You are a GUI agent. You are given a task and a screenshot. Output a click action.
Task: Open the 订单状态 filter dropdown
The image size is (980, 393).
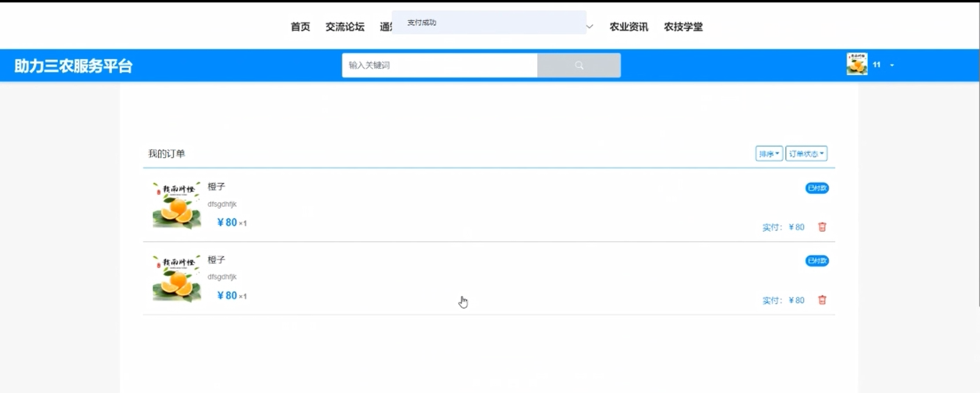tap(806, 154)
